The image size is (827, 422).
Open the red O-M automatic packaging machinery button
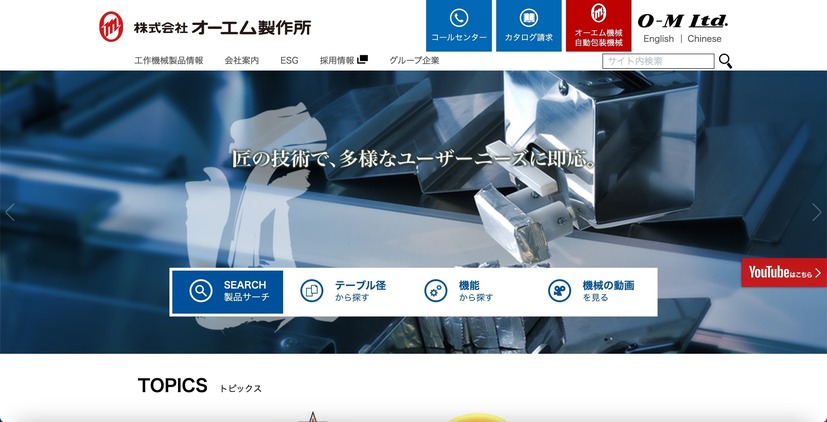tap(598, 26)
